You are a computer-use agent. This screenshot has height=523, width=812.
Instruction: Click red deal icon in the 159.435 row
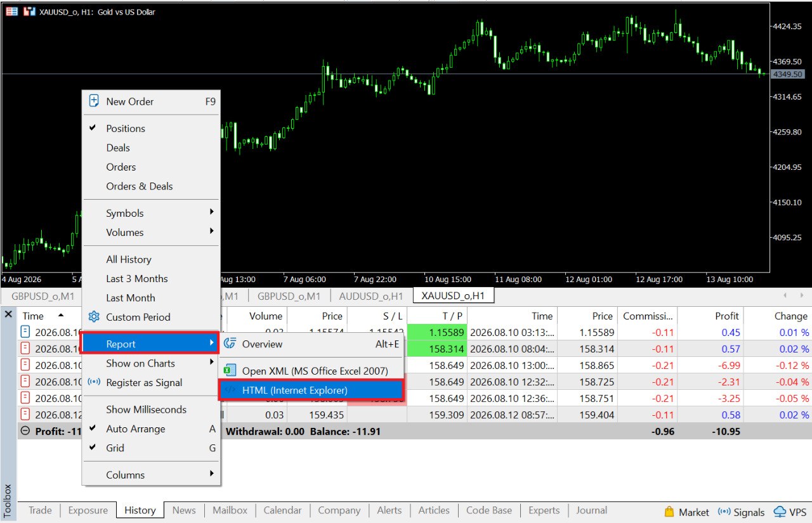25,415
